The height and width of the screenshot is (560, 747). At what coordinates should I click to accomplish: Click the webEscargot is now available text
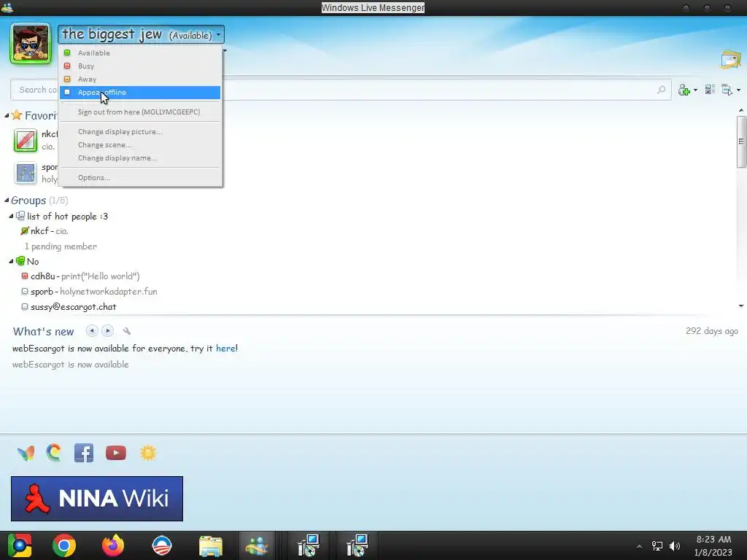(x=71, y=365)
